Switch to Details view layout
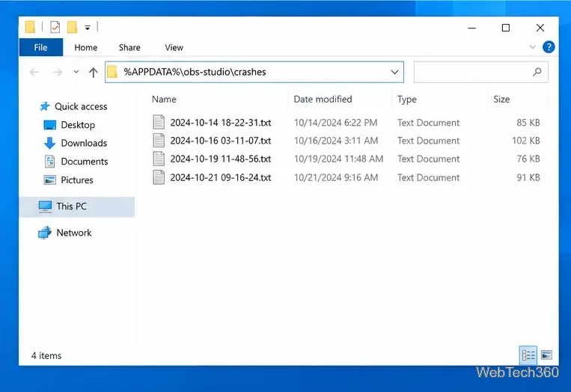Image resolution: width=571 pixels, height=392 pixels. (x=528, y=355)
